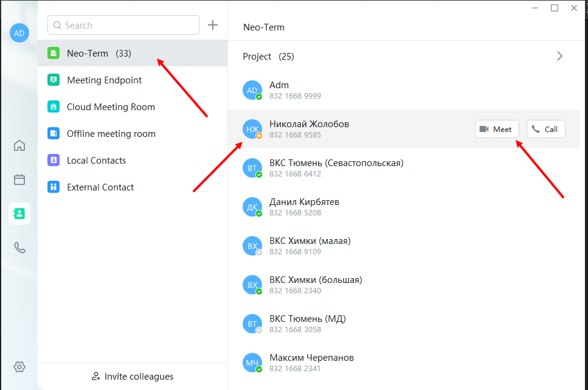Maximize the application window
Viewport: 588px width, 390px height.
pos(554,8)
